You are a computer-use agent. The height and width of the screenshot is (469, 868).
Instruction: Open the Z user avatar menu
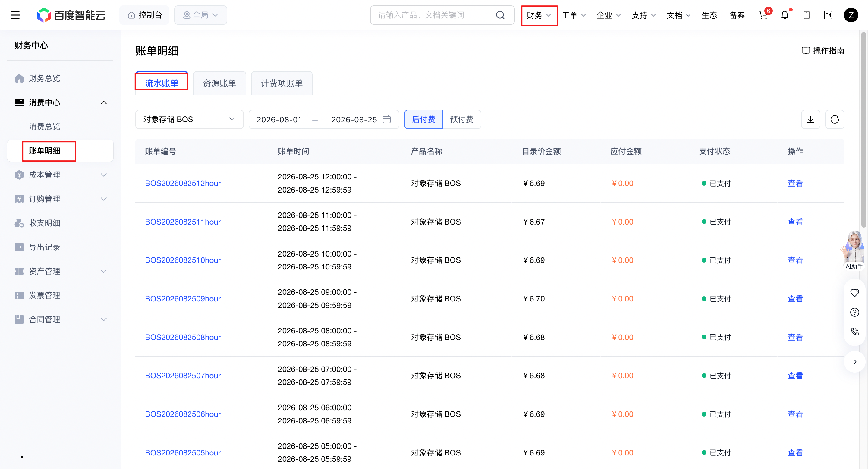pyautogui.click(x=851, y=15)
